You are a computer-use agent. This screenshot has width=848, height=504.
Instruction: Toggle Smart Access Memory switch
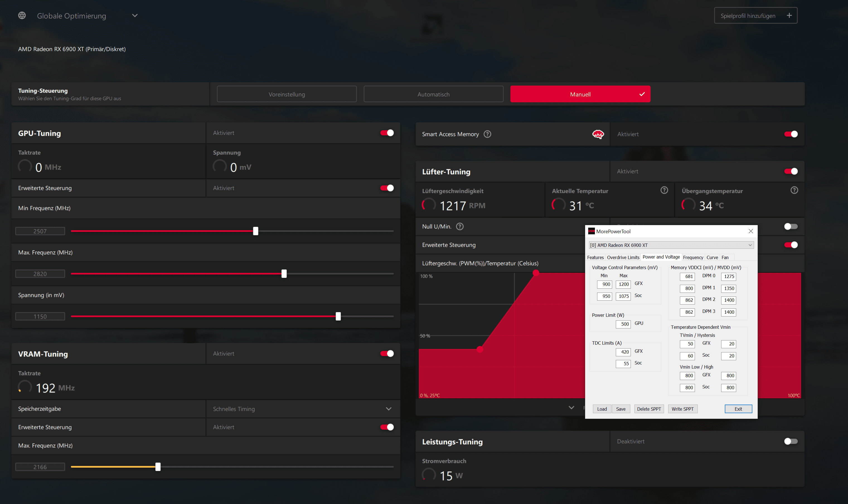pyautogui.click(x=791, y=134)
